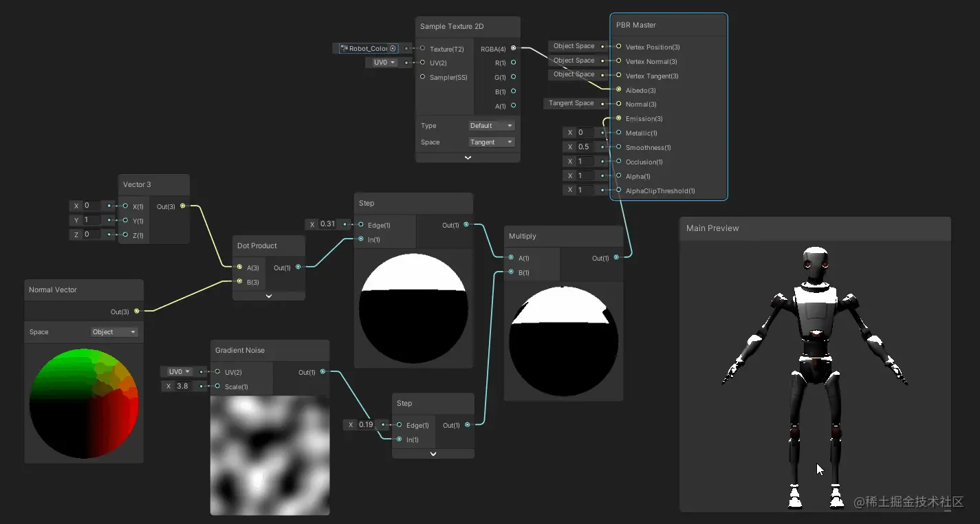980x524 pixels.
Task: Click the Normal Vector color sphere preview
Action: tap(84, 404)
